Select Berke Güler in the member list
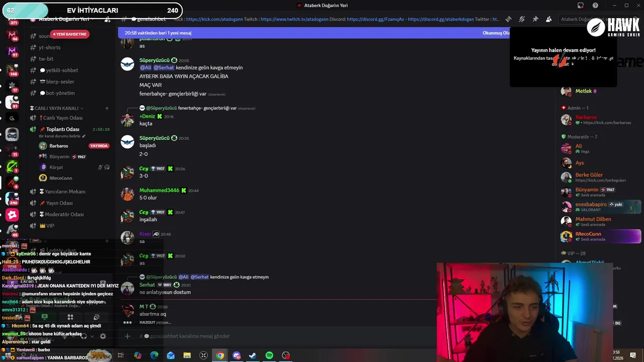644x362 pixels. click(x=600, y=177)
